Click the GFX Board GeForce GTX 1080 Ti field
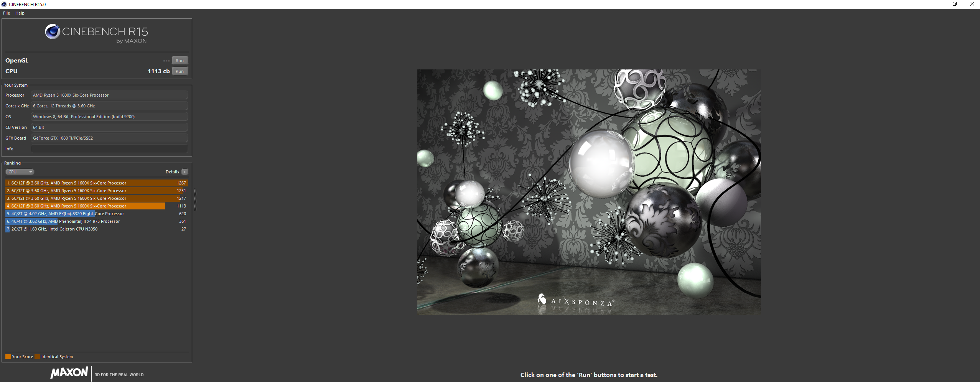 (x=109, y=138)
